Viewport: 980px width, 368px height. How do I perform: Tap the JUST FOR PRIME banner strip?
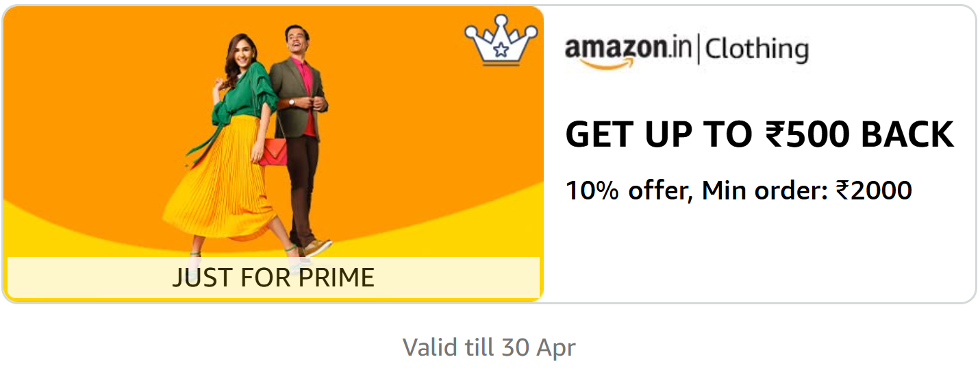click(273, 278)
